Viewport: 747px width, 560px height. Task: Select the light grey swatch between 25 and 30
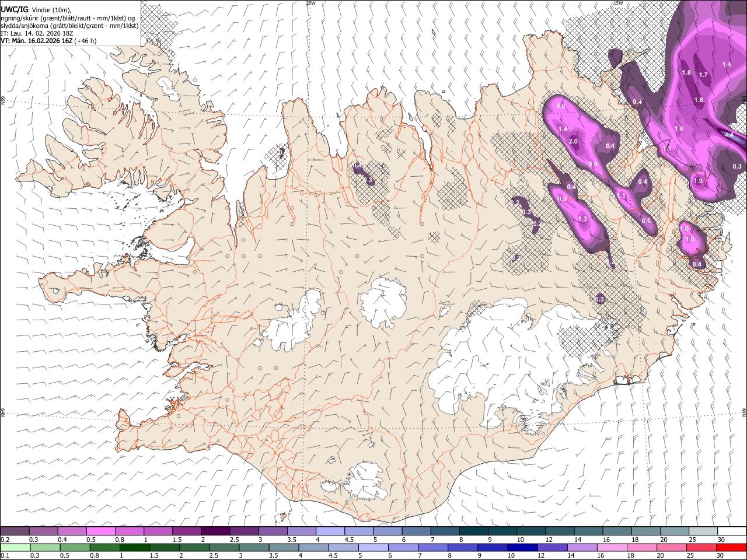[x=703, y=531]
